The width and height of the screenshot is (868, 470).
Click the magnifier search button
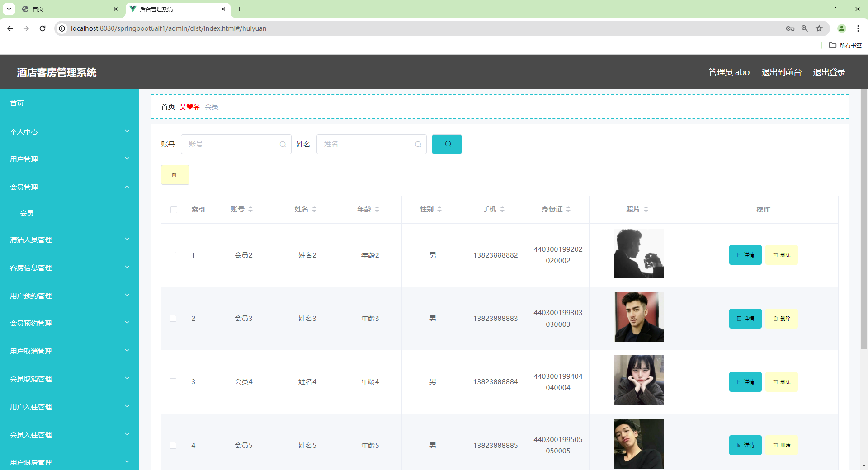(447, 144)
